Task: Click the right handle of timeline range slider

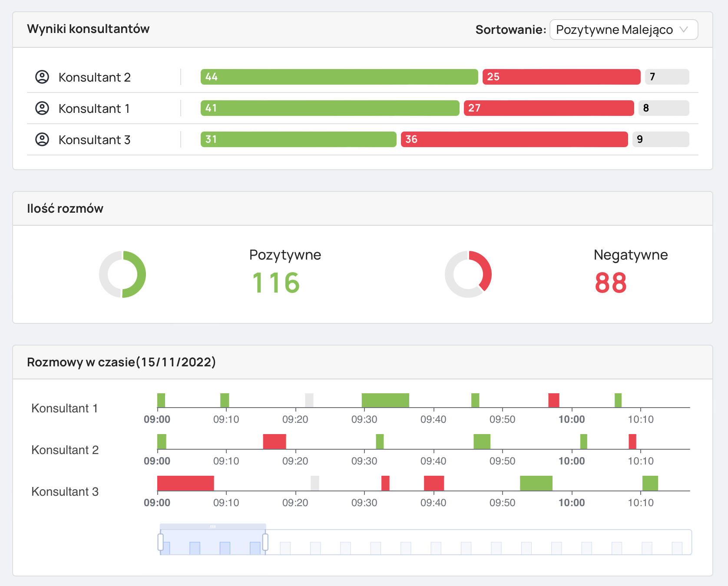Action: pos(265,542)
